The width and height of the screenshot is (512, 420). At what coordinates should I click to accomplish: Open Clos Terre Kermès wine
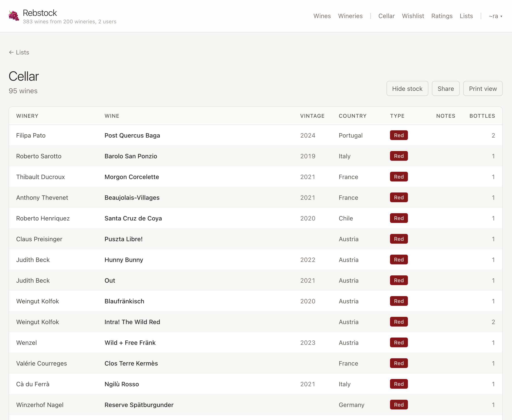pyautogui.click(x=131, y=363)
